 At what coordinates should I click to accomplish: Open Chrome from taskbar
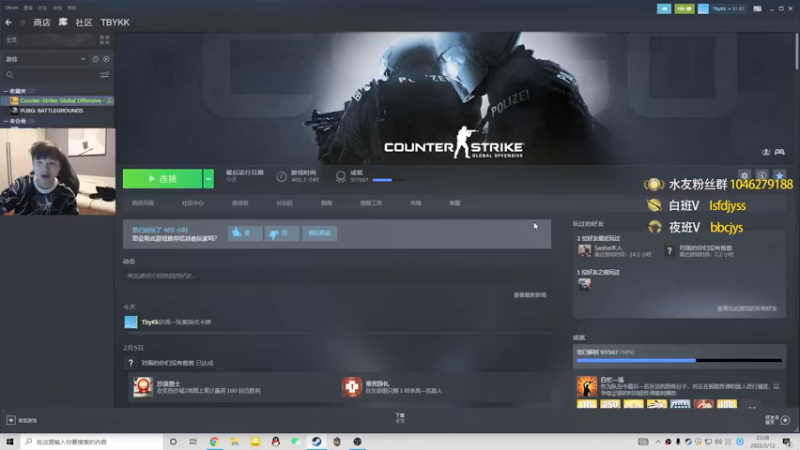[x=214, y=441]
